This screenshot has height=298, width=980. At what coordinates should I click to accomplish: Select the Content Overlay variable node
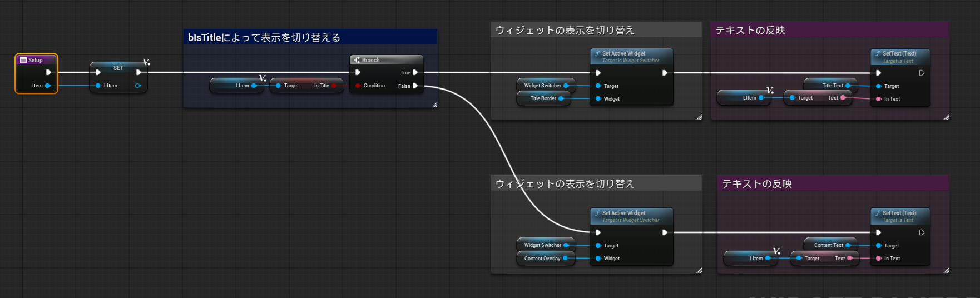click(542, 259)
